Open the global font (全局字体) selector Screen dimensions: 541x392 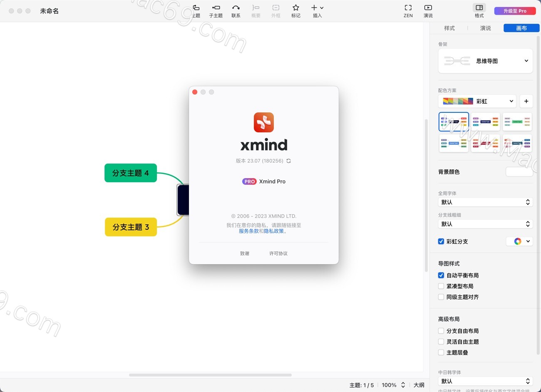coord(486,202)
